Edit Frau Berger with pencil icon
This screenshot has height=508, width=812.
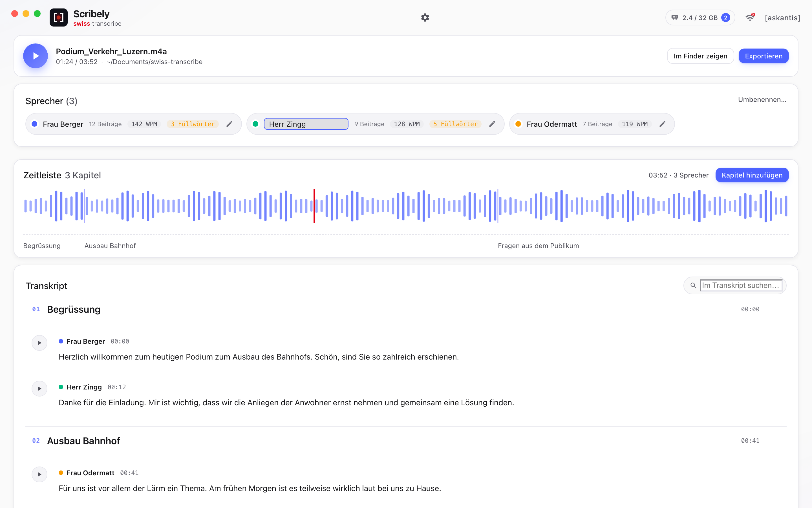[x=230, y=124]
